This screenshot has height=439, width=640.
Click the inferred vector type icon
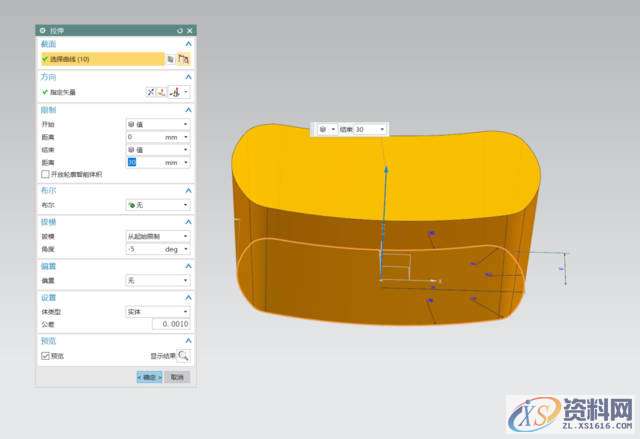[176, 92]
